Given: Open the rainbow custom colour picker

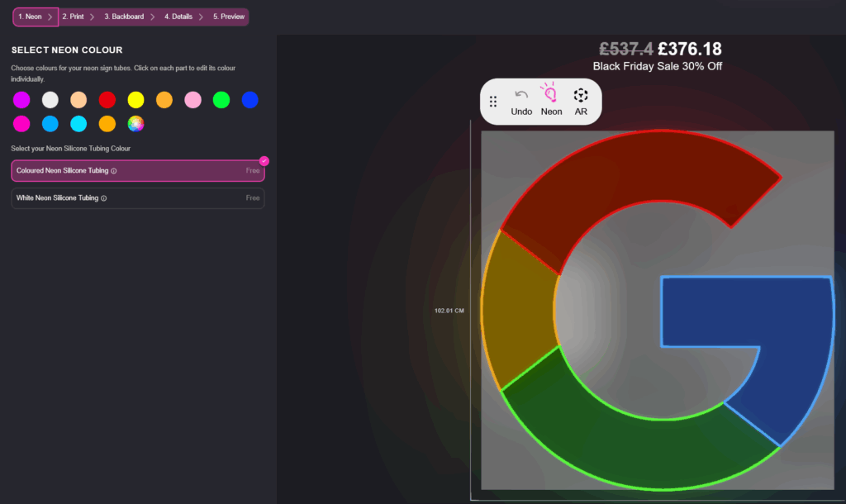Looking at the screenshot, I should pyautogui.click(x=135, y=124).
